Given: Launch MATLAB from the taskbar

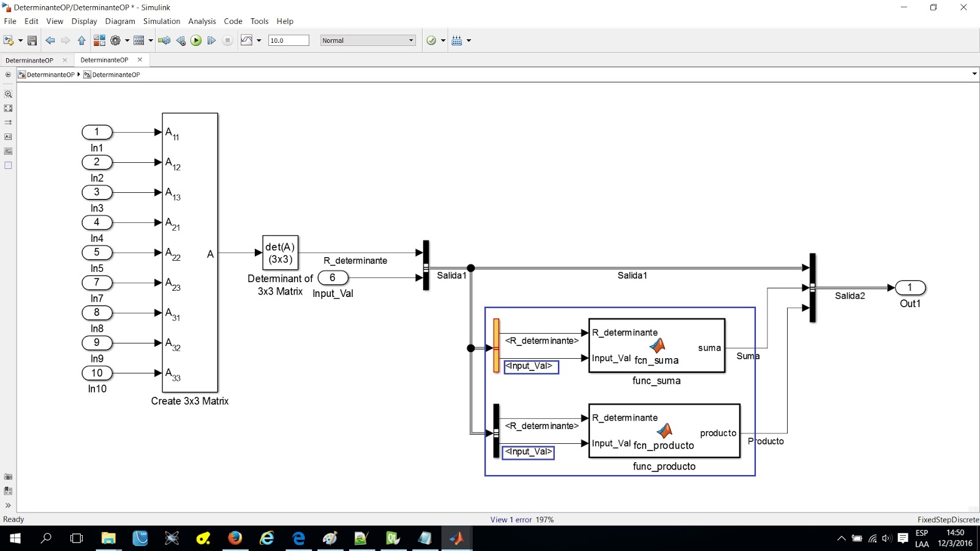Looking at the screenshot, I should pos(457,539).
